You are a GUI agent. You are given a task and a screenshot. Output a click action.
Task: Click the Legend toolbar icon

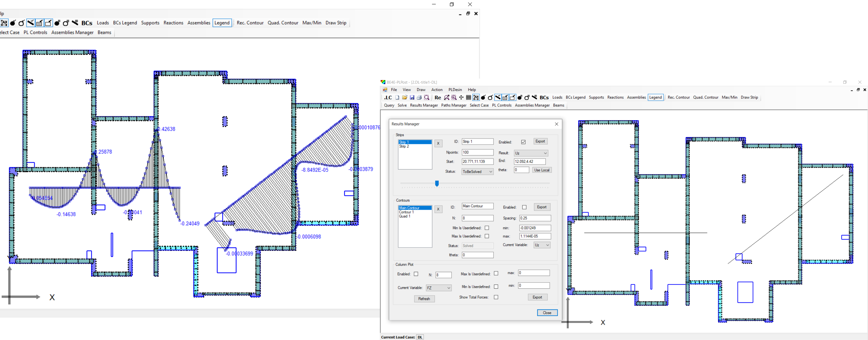(x=222, y=23)
